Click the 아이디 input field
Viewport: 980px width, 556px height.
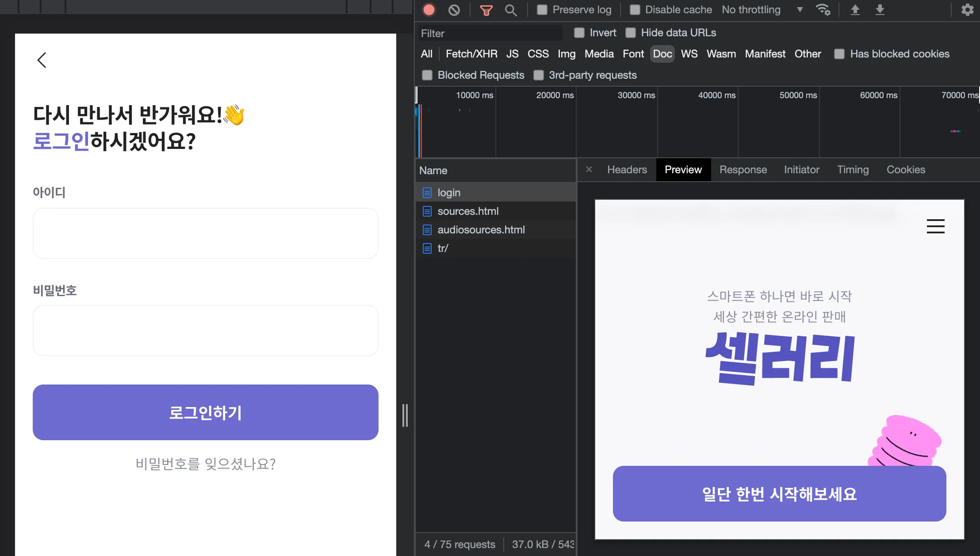[x=205, y=233]
